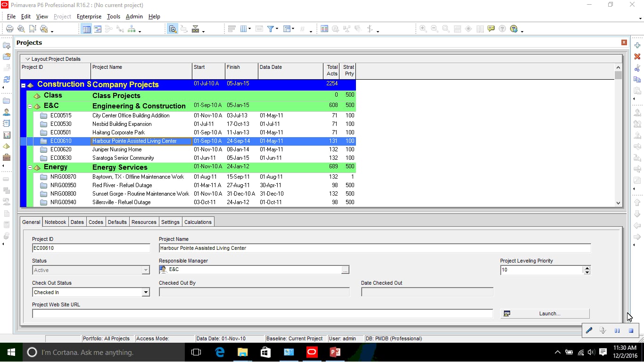The height and width of the screenshot is (362, 644).
Task: Open the Layout: Project Details options menu
Action: click(27, 59)
